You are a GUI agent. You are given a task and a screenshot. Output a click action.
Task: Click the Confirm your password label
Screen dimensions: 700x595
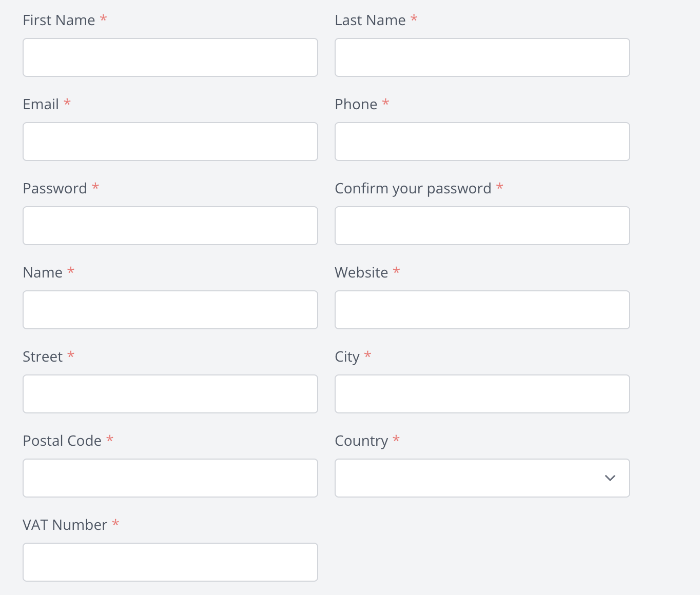(x=413, y=188)
